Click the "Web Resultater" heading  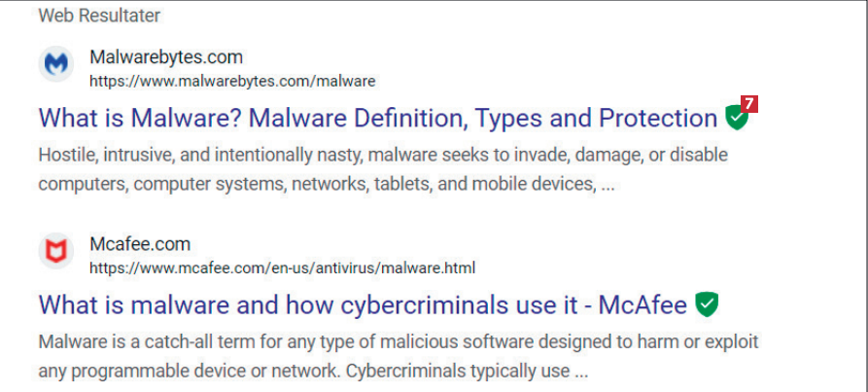[99, 16]
